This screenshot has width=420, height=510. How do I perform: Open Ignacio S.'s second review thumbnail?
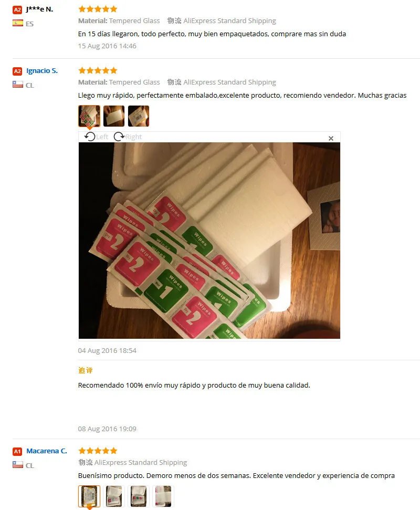[114, 116]
